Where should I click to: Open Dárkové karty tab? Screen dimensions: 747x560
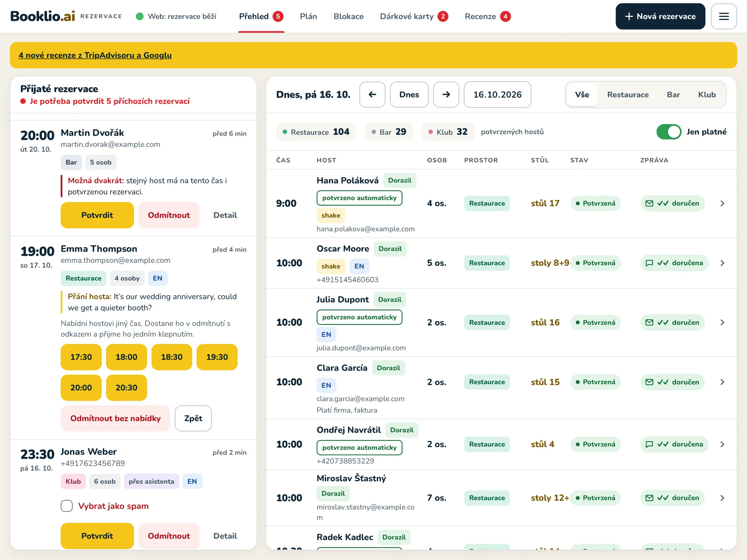point(414,16)
